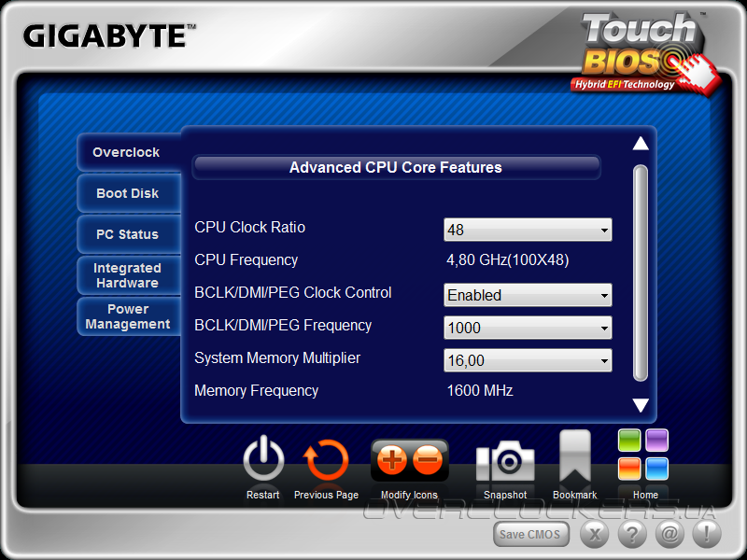
Task: Click the purple Home tile
Action: click(657, 440)
